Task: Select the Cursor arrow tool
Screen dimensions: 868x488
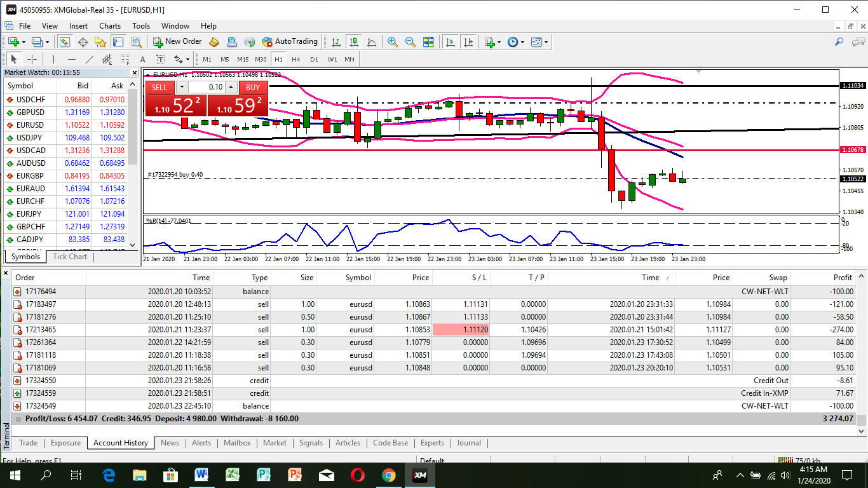Action: coord(14,59)
